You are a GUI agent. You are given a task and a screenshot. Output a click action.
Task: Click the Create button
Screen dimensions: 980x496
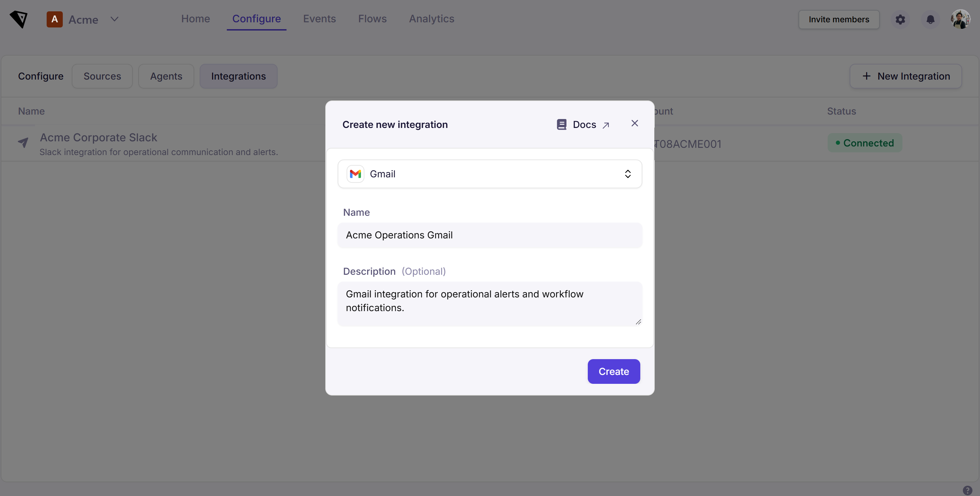click(x=613, y=371)
